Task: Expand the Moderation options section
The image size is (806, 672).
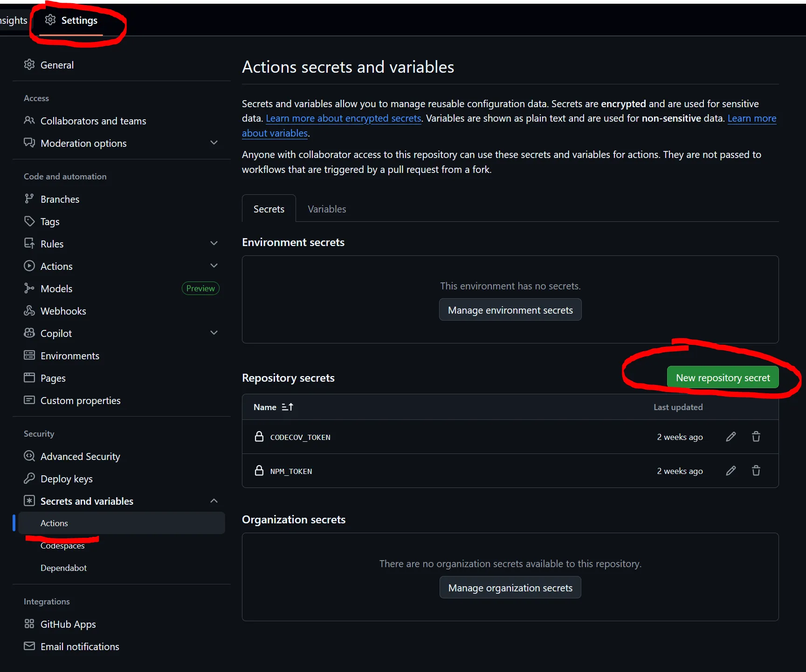Action: pos(214,143)
